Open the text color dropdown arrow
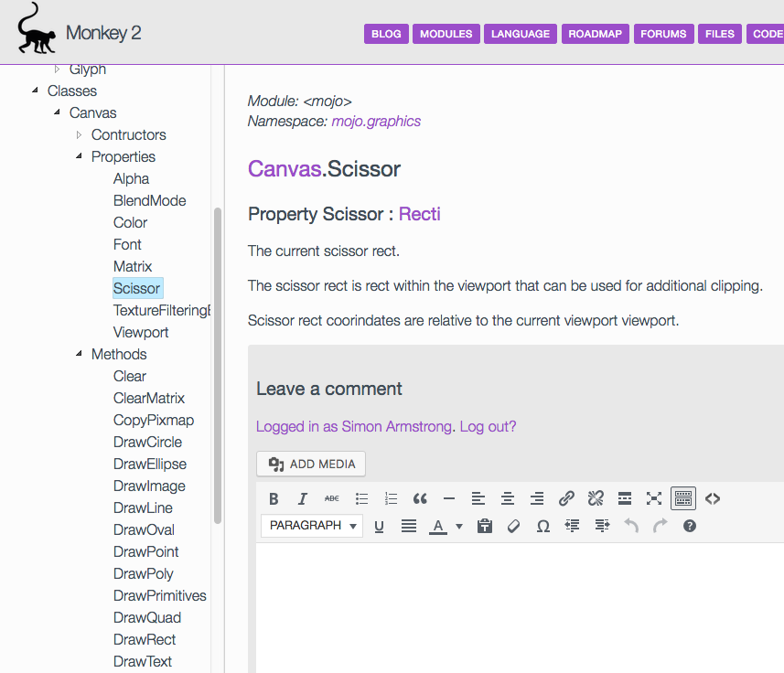Screen dimensions: 784x673 click(x=459, y=526)
